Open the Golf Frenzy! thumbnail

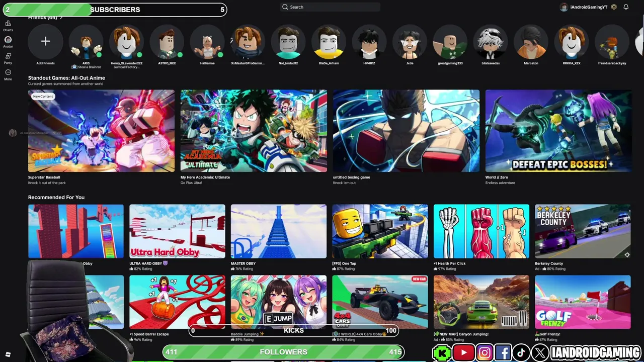click(583, 302)
